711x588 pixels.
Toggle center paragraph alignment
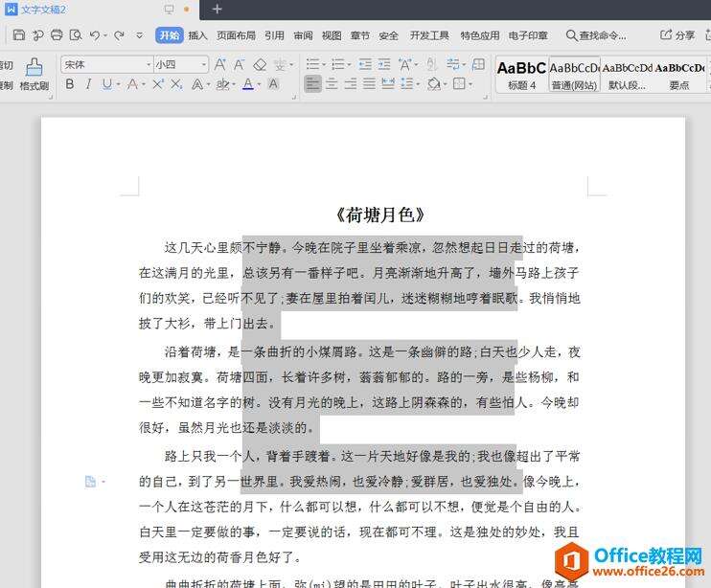coord(332,83)
